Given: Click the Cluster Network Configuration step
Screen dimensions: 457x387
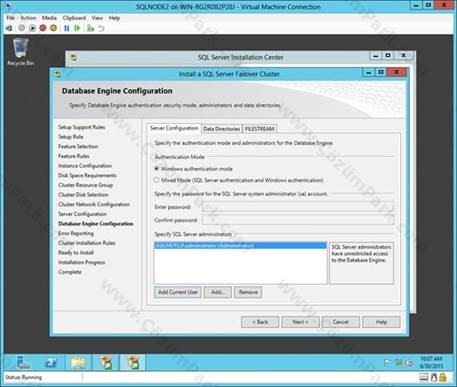Looking at the screenshot, I should [x=94, y=204].
